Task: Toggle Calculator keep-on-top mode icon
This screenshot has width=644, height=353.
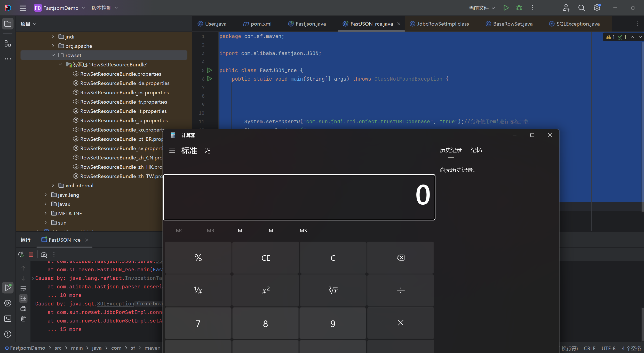Action: point(208,151)
